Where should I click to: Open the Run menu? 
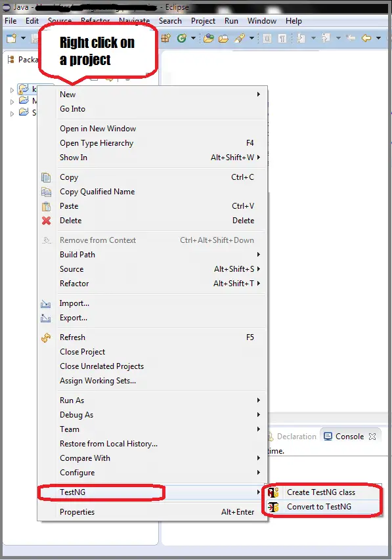(231, 21)
